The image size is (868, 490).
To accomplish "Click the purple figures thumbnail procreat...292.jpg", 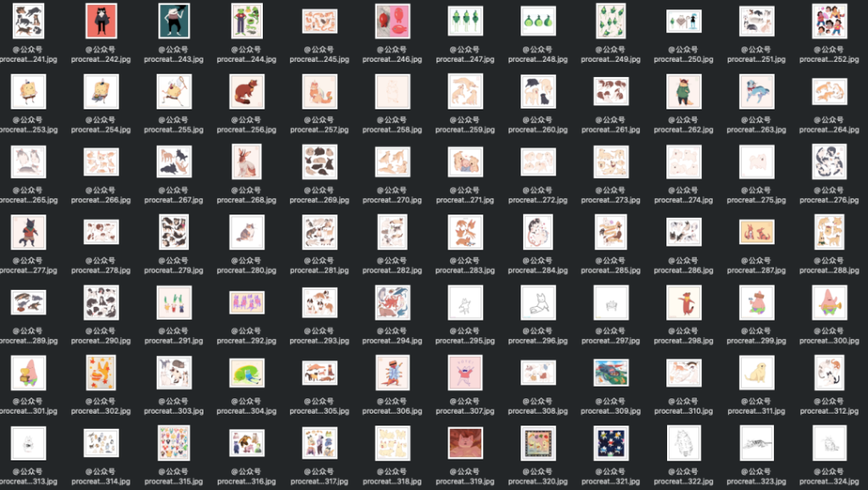I will coord(247,303).
